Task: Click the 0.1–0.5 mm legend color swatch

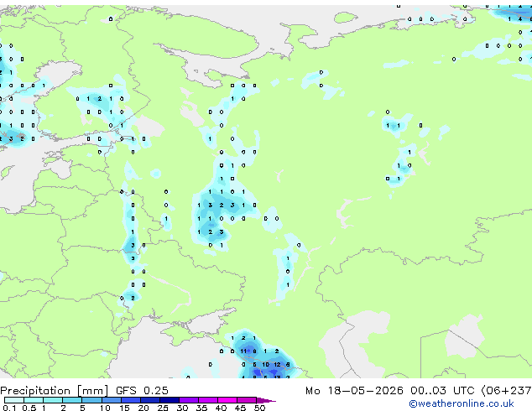Action: tap(14, 400)
